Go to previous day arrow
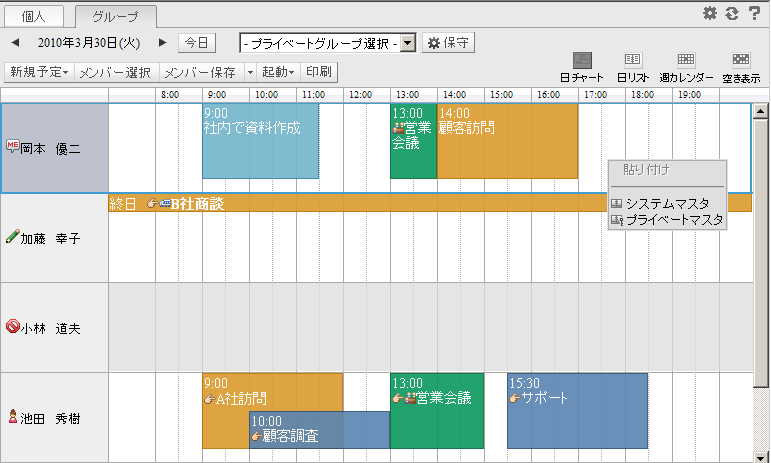 point(15,43)
